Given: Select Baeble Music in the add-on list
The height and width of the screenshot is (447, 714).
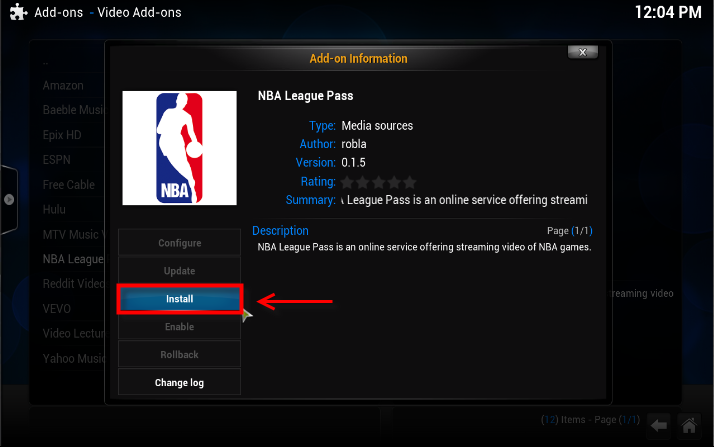Looking at the screenshot, I should [x=74, y=110].
